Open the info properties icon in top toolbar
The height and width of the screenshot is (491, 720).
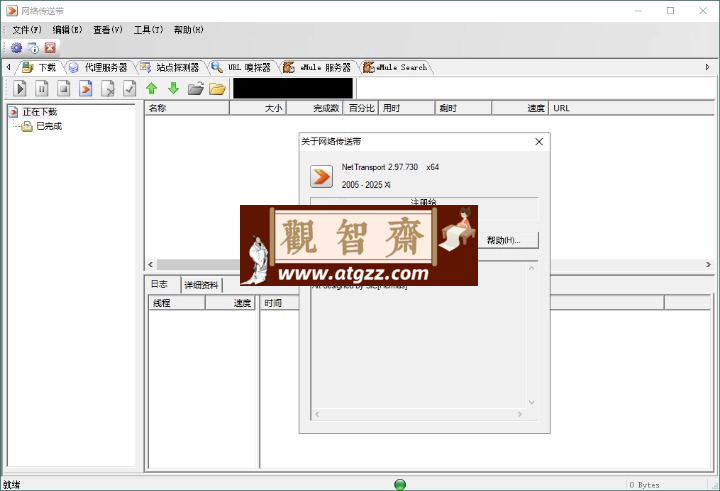(x=34, y=48)
